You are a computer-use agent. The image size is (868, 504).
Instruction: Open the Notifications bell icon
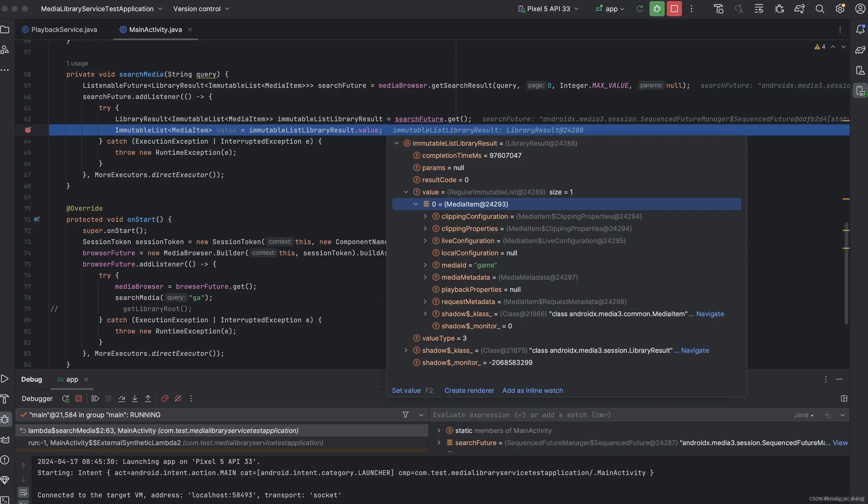[x=860, y=29]
